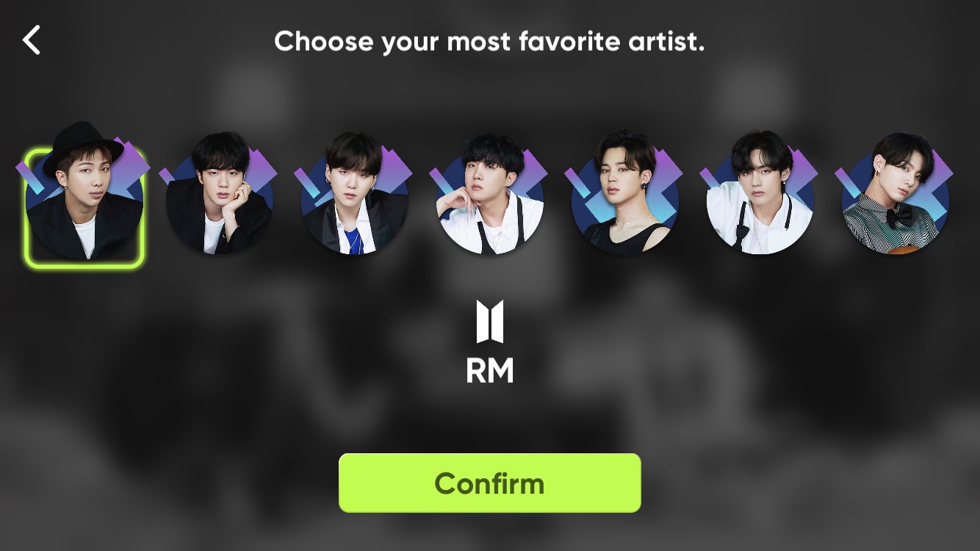The height and width of the screenshot is (551, 980).
Task: Click the RM artist name label
Action: (490, 371)
